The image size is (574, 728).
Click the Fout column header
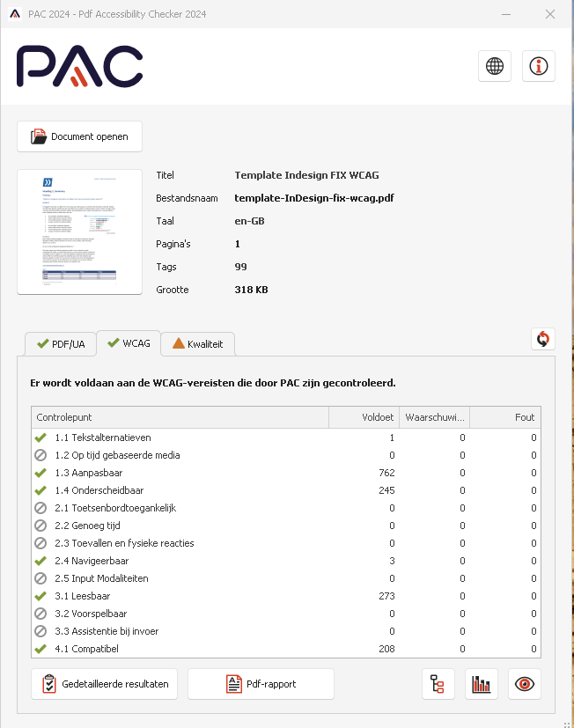pyautogui.click(x=505, y=417)
